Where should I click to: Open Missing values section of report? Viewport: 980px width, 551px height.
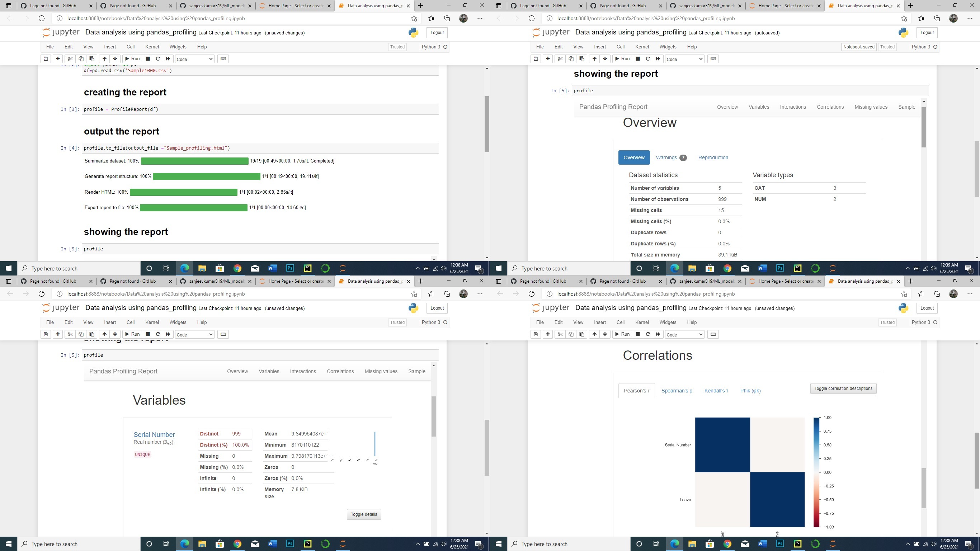pos(871,107)
